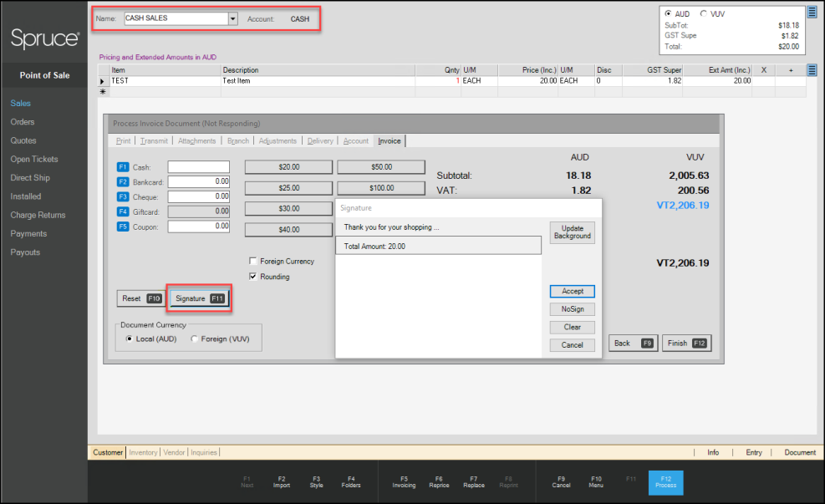Toggle the Rounding checkbox
825x504 pixels.
click(x=253, y=276)
